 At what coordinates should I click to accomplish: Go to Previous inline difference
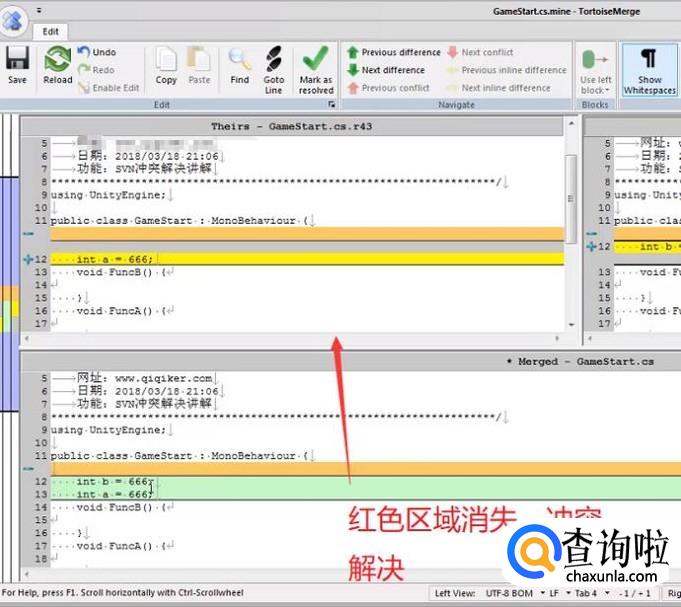click(x=507, y=70)
